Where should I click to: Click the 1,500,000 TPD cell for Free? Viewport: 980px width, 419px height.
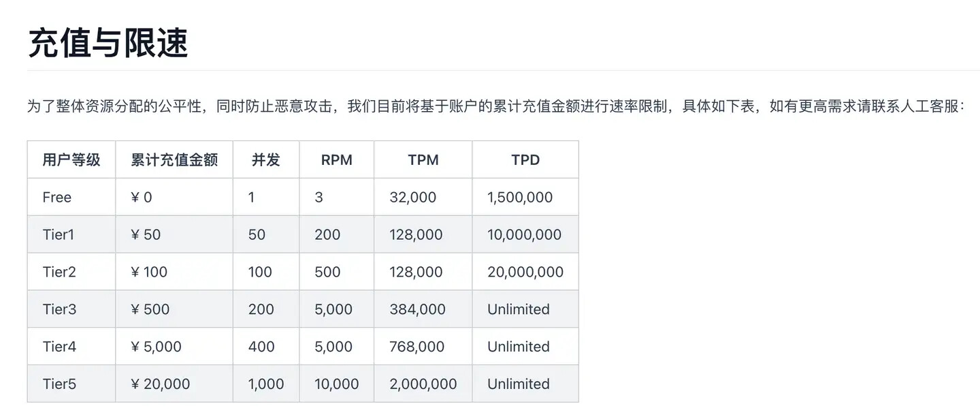click(x=520, y=198)
